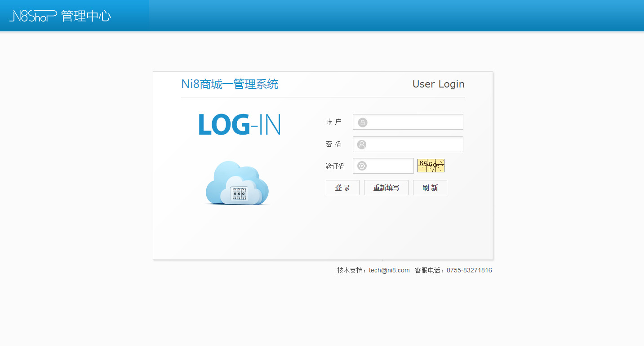Click the tech@ni8.com support email
644x346 pixels.
coord(389,270)
